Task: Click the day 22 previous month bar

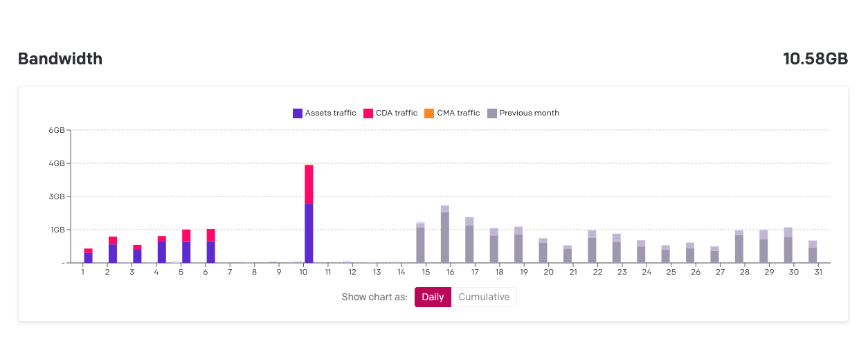Action: [x=592, y=249]
